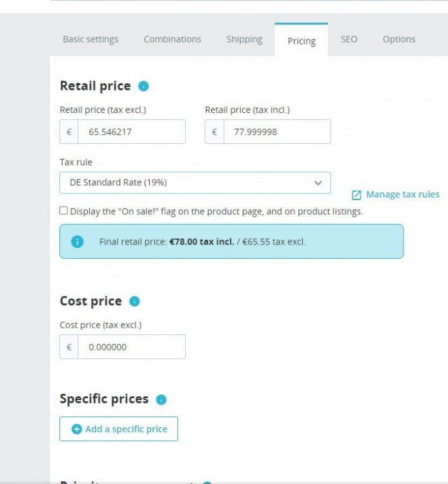Click the info icon beside Retail price heading
Viewport: 448px width, 484px height.
coord(143,86)
